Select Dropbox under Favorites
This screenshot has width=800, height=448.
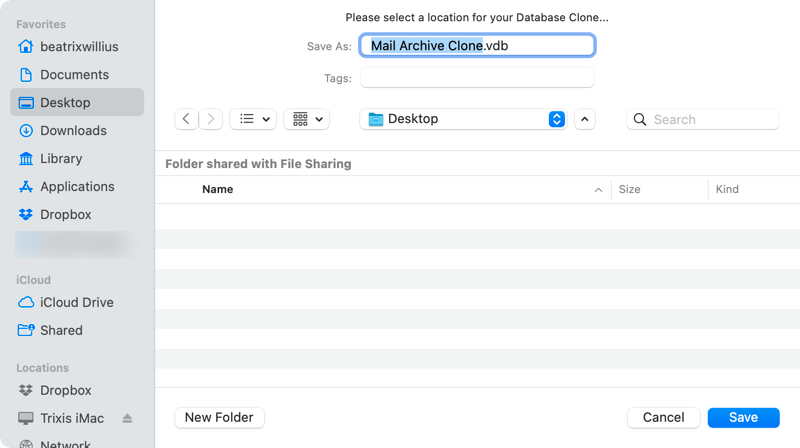click(77, 215)
